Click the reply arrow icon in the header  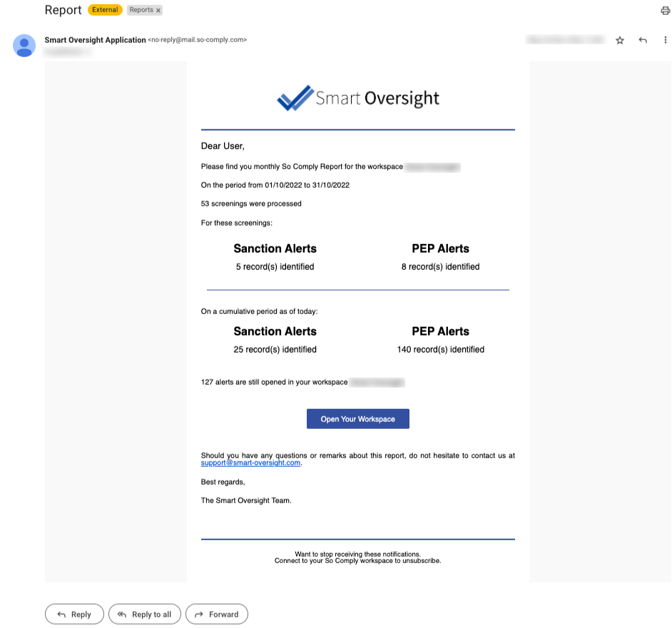[643, 40]
